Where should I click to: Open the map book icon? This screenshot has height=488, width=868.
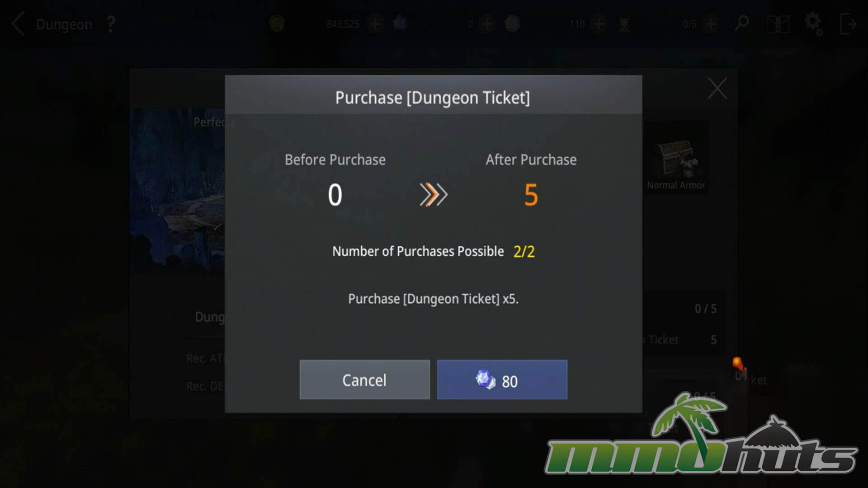(x=778, y=24)
